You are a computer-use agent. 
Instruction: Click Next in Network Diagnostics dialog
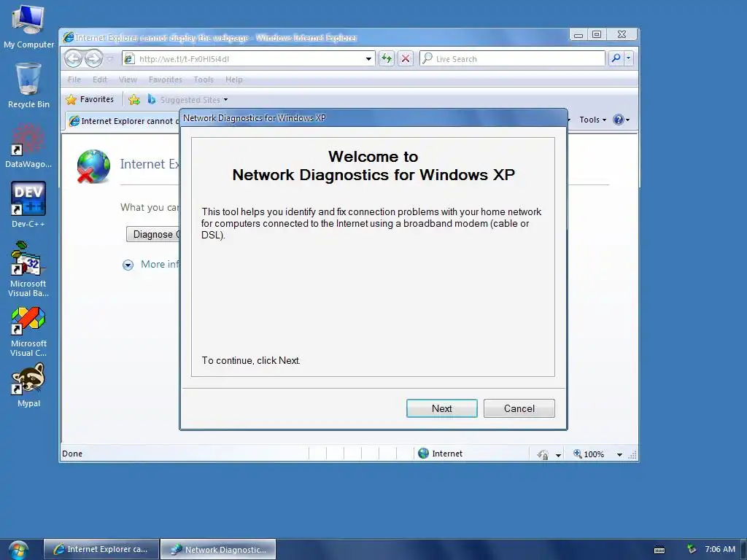point(441,408)
